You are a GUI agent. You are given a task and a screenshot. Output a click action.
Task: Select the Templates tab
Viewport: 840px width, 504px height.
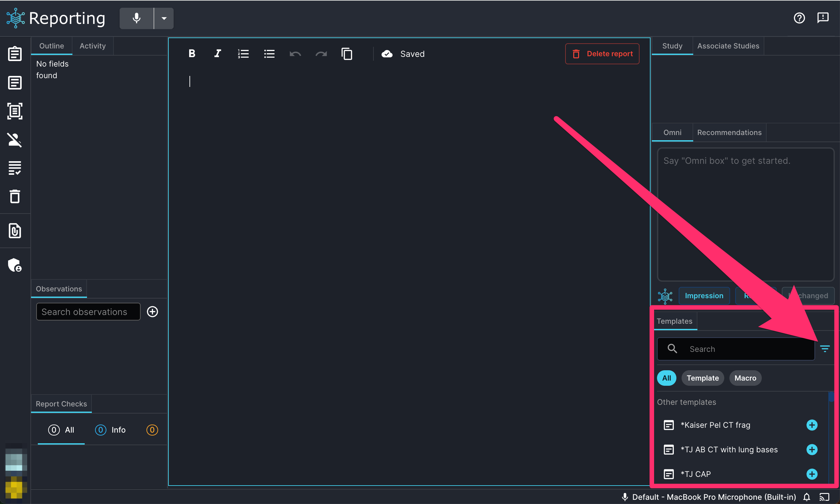point(674,321)
